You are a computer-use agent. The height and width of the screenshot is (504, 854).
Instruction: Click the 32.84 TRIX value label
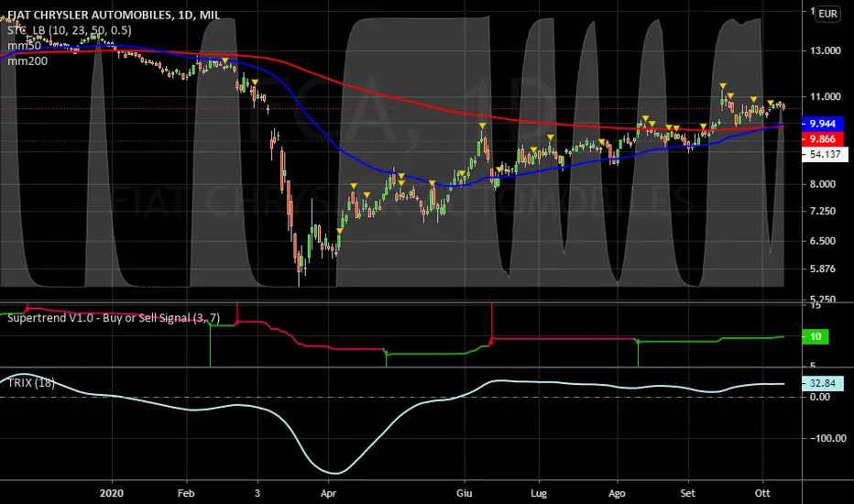click(x=823, y=383)
